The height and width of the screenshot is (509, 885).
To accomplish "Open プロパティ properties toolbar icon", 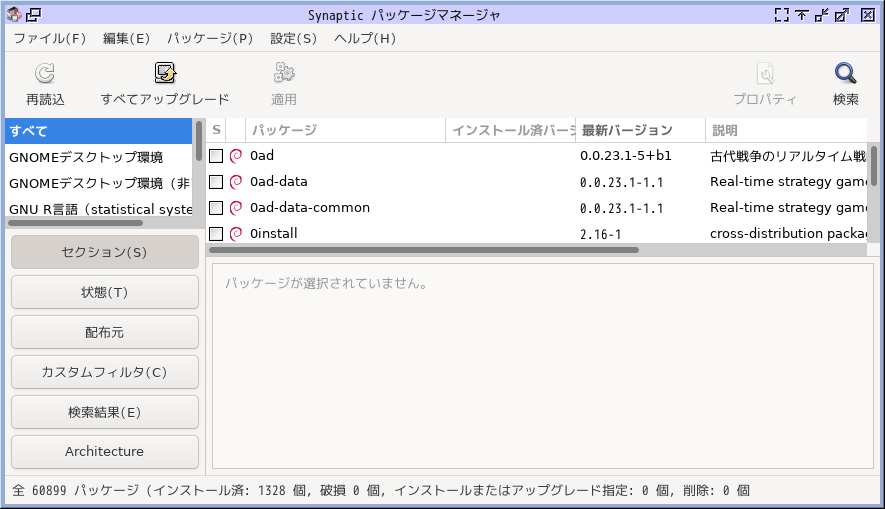I will [765, 73].
